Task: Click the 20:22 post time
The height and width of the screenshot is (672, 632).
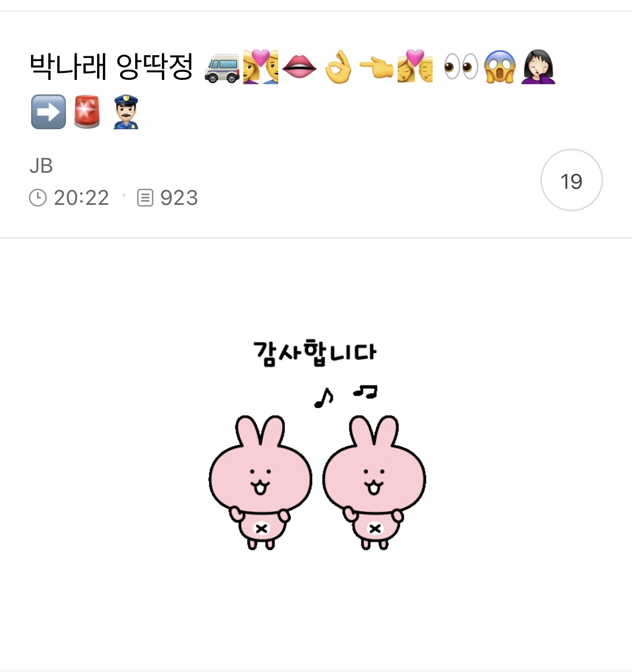Action: click(81, 198)
